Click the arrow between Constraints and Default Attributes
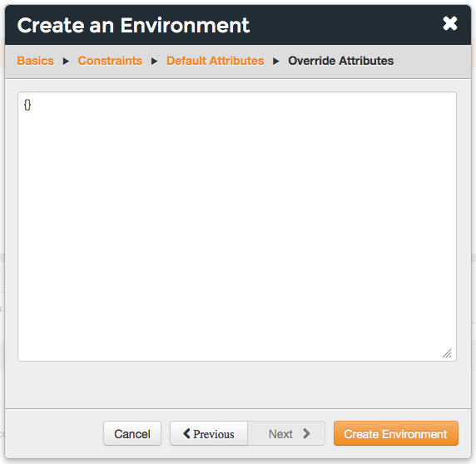The width and height of the screenshot is (476, 464). pyautogui.click(x=154, y=62)
